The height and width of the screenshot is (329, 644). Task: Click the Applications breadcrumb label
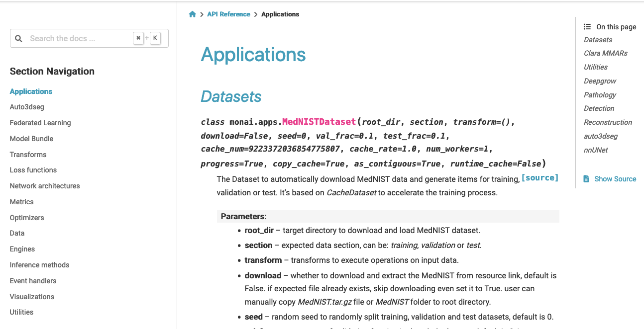[x=280, y=14]
